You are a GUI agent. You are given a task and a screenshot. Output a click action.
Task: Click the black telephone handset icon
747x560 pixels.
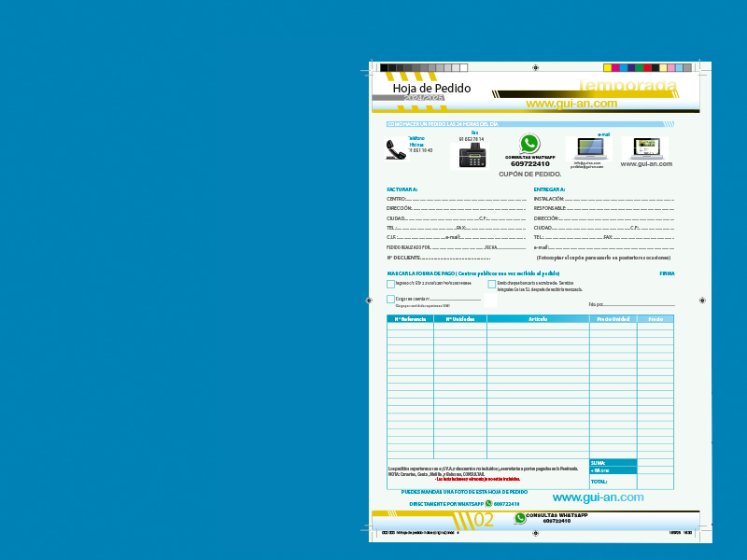[396, 148]
